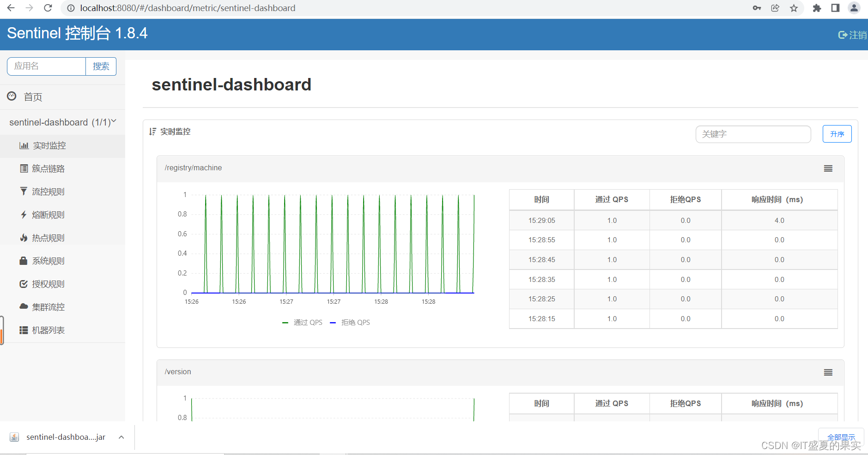Screen dimensions: 868x455
Task: Toggle the 通过 QPS legend series
Action: click(303, 322)
